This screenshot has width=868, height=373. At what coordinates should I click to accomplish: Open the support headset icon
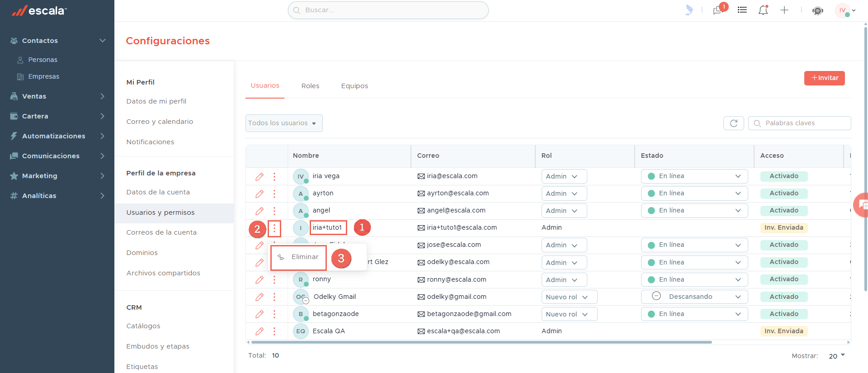817,10
